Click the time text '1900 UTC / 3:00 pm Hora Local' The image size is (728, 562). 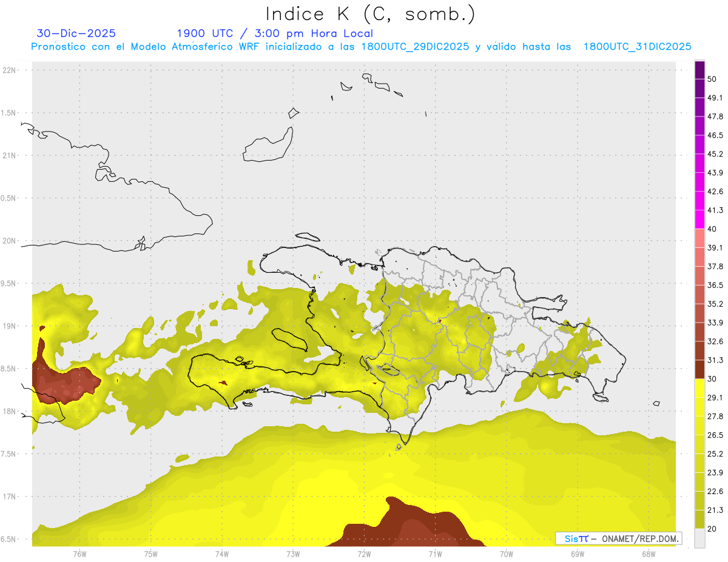pyautogui.click(x=275, y=33)
